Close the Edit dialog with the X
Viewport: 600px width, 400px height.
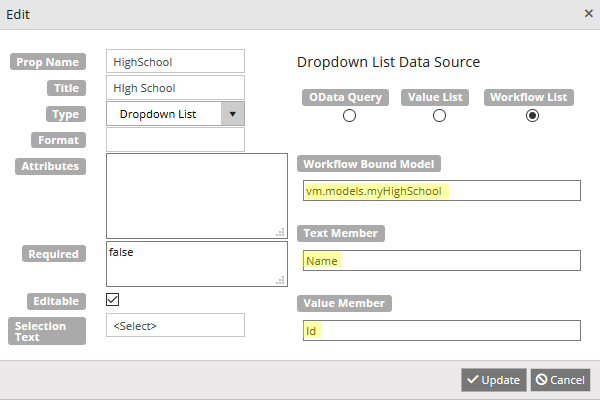[588, 14]
